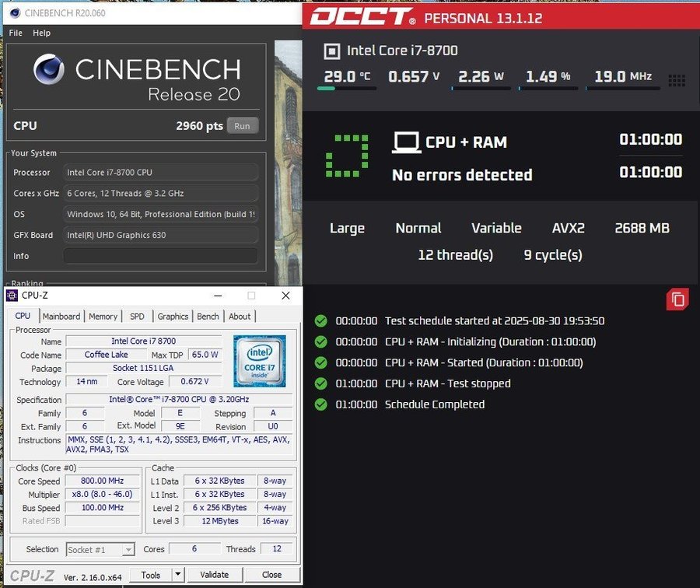The image size is (700, 588).
Task: Open the Cinebench Help menu
Action: [x=41, y=33]
